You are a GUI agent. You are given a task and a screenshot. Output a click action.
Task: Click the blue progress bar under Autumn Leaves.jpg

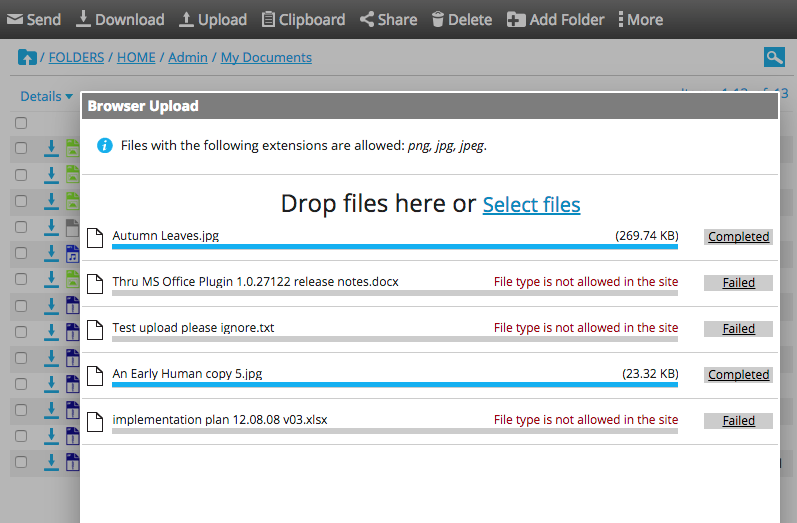point(395,247)
